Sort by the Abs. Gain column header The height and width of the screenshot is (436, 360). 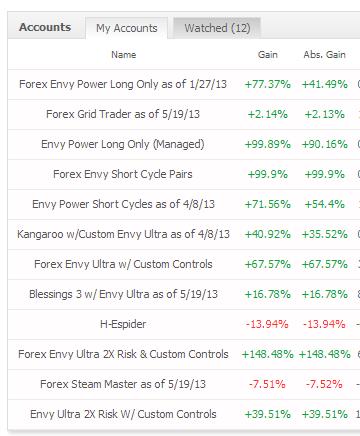pos(324,55)
